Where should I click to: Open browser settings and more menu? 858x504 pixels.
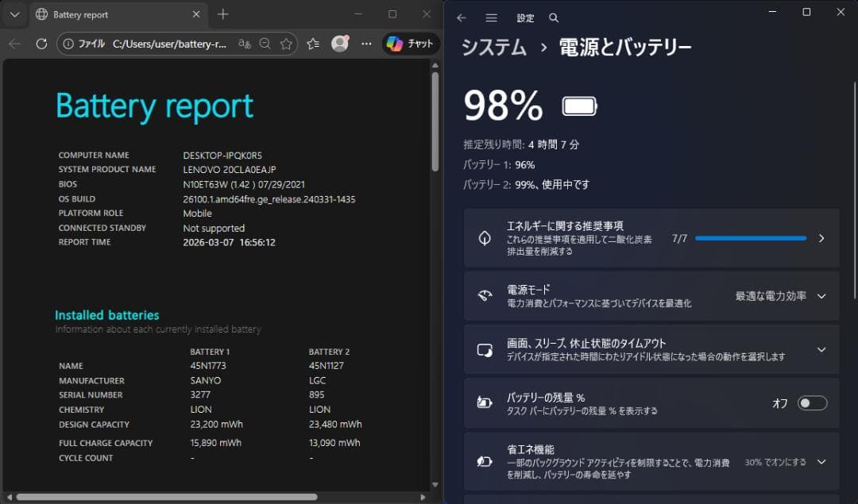(x=366, y=44)
